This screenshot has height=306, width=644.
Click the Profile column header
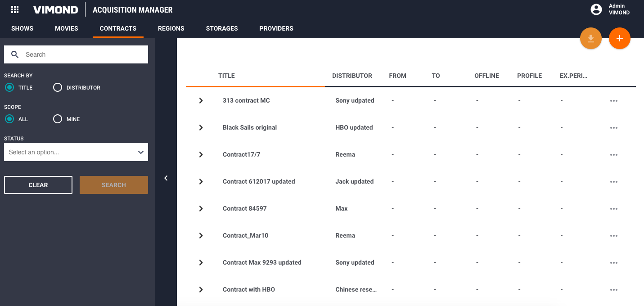pyautogui.click(x=529, y=76)
